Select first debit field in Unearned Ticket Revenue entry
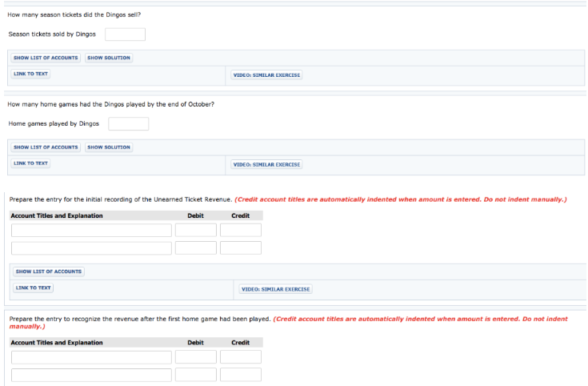 pyautogui.click(x=196, y=230)
